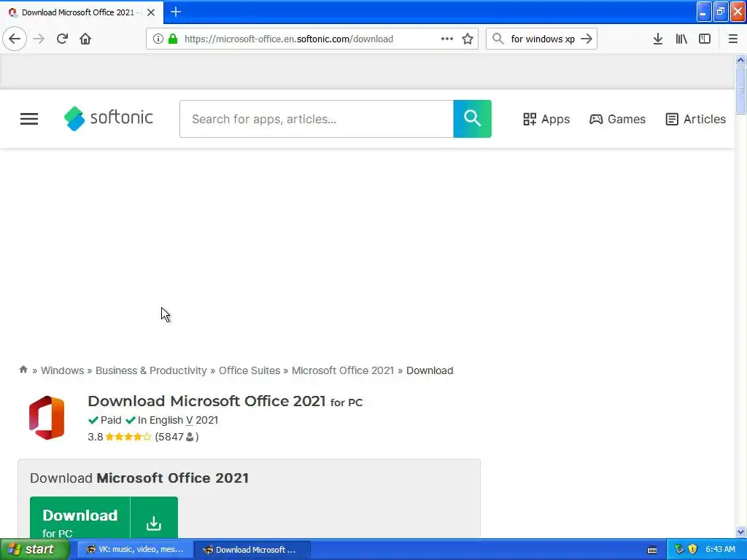Click the Microsoft Office 2021 app icon

tap(47, 418)
